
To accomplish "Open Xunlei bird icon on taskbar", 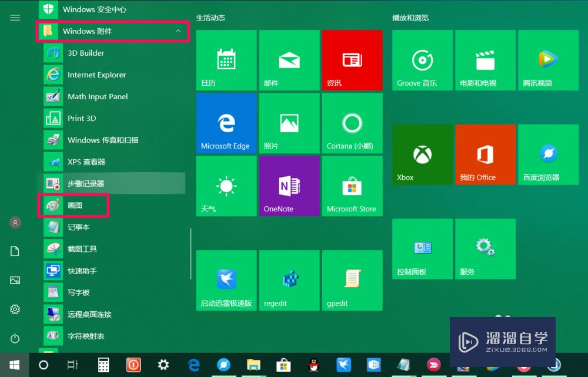I will (343, 365).
